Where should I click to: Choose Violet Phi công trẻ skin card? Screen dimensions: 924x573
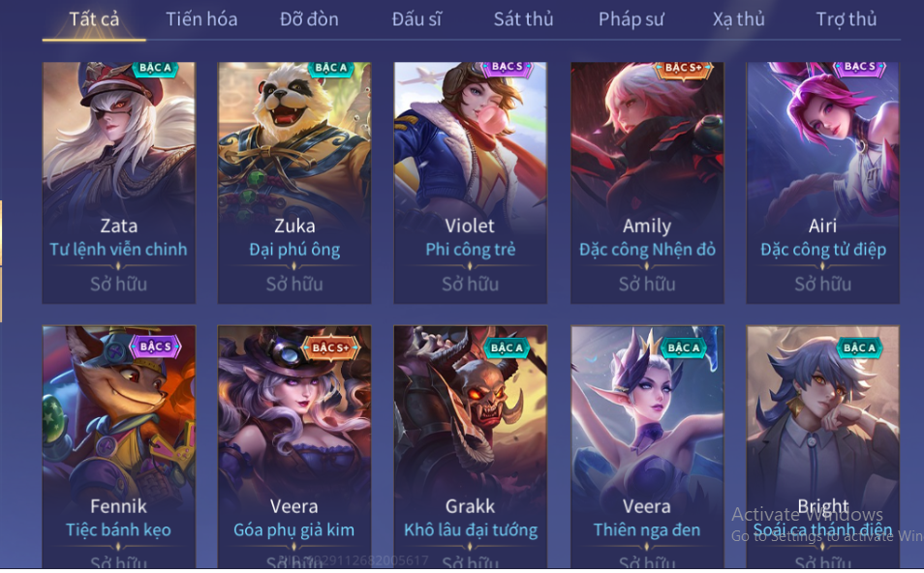(x=471, y=183)
